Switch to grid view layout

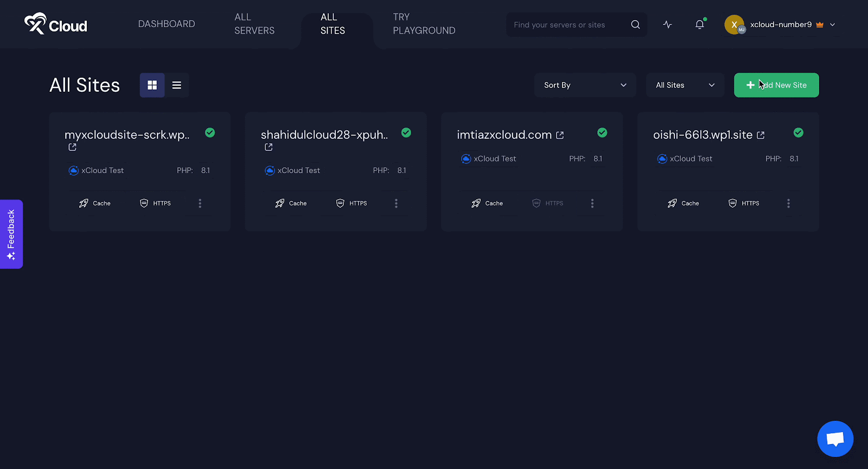[x=152, y=85]
